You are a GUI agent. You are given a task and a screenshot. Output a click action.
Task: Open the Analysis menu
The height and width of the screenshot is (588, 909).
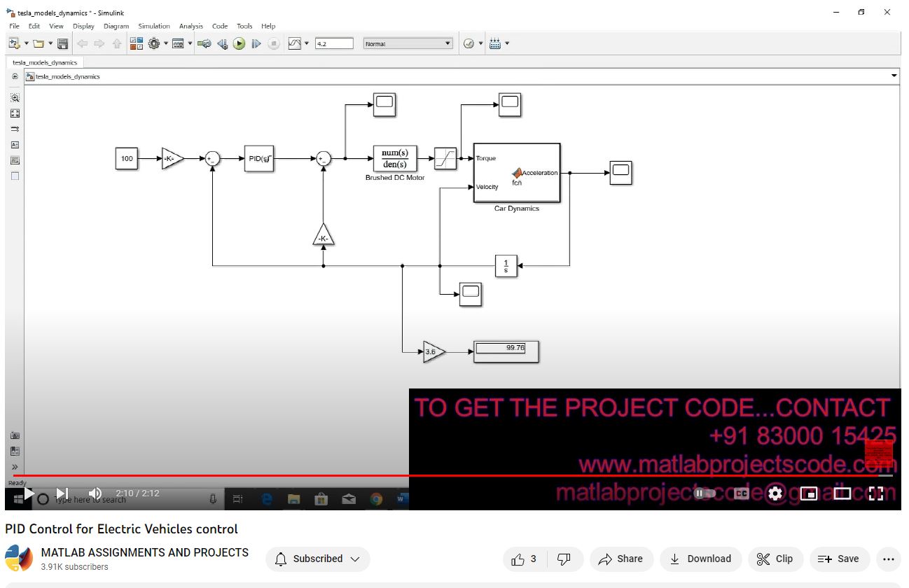191,26
